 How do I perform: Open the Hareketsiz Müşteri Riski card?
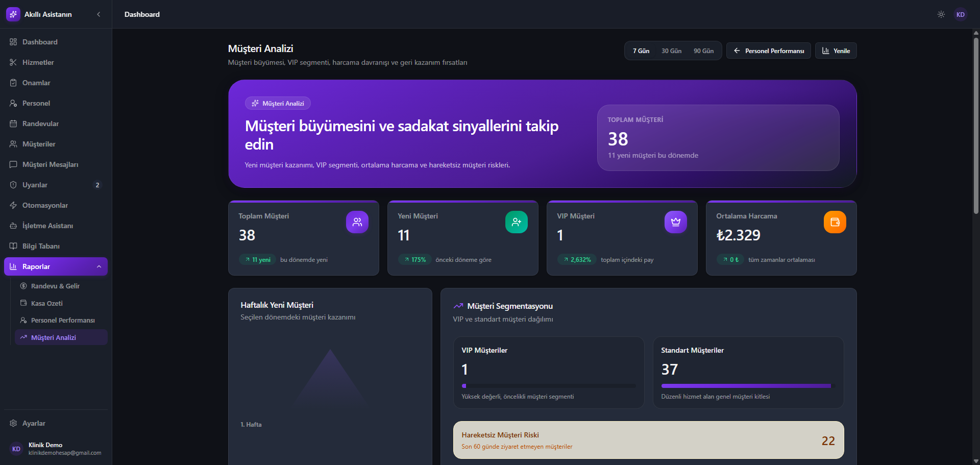649,440
